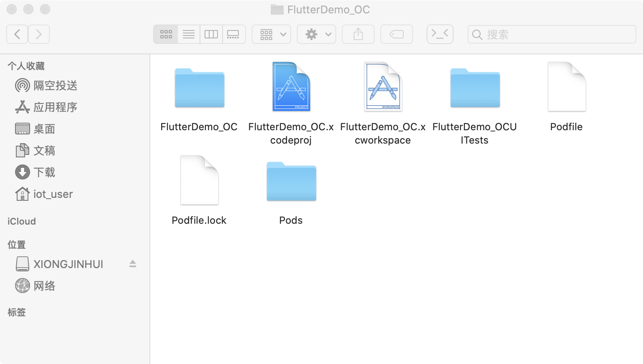Click the 位置 Locations section header
This screenshot has width=643, height=364.
tap(17, 245)
